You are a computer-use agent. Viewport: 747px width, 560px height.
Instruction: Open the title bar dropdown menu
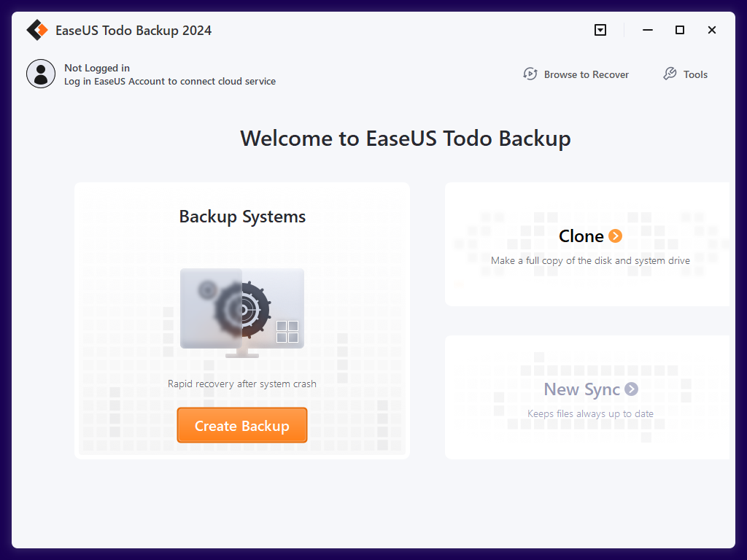(x=600, y=30)
